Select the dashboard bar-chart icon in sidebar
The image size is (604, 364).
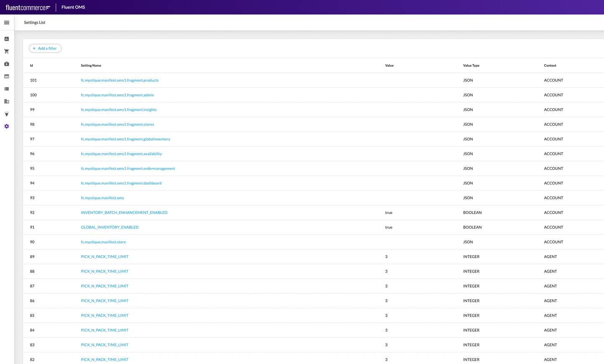pyautogui.click(x=6, y=39)
